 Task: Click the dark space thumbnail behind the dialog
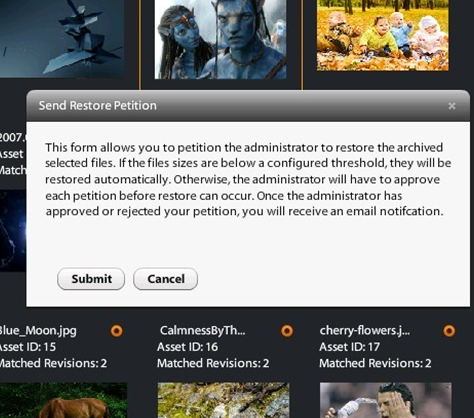[13, 230]
